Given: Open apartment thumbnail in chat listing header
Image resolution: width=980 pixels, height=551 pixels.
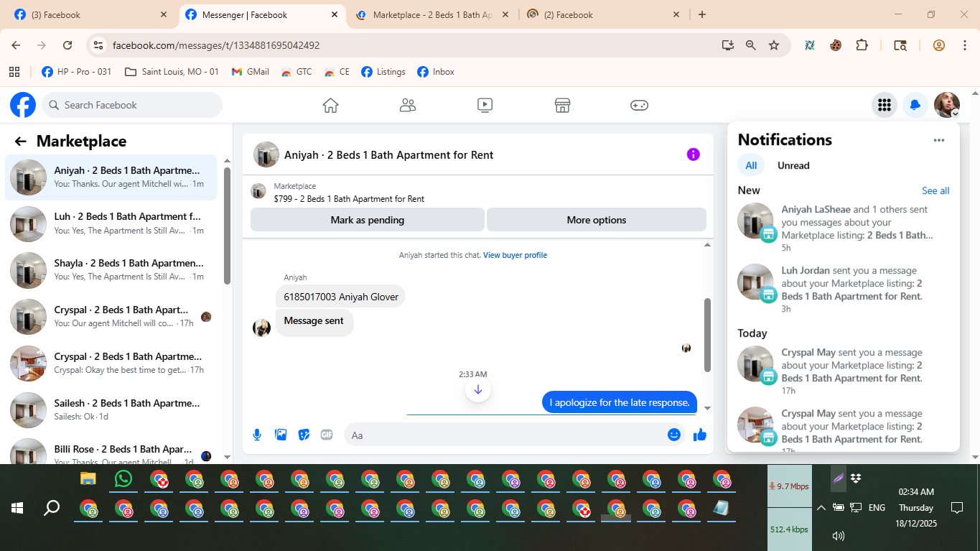Looking at the screenshot, I should (x=258, y=191).
